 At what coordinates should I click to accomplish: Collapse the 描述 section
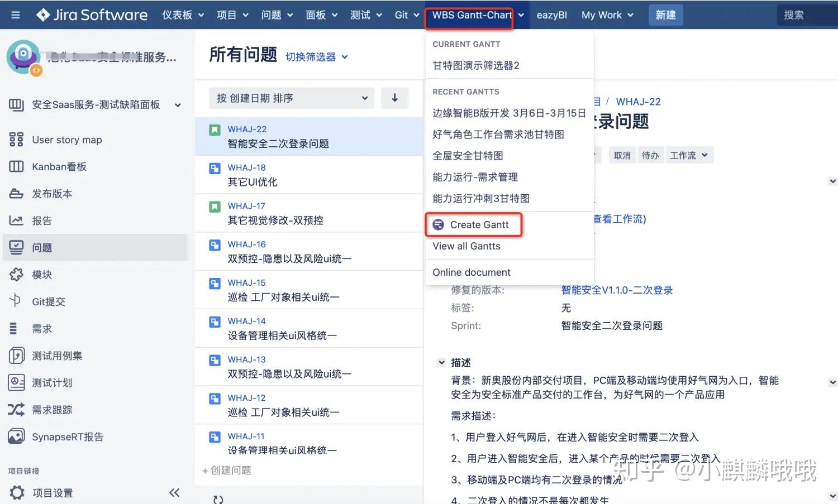(x=441, y=362)
